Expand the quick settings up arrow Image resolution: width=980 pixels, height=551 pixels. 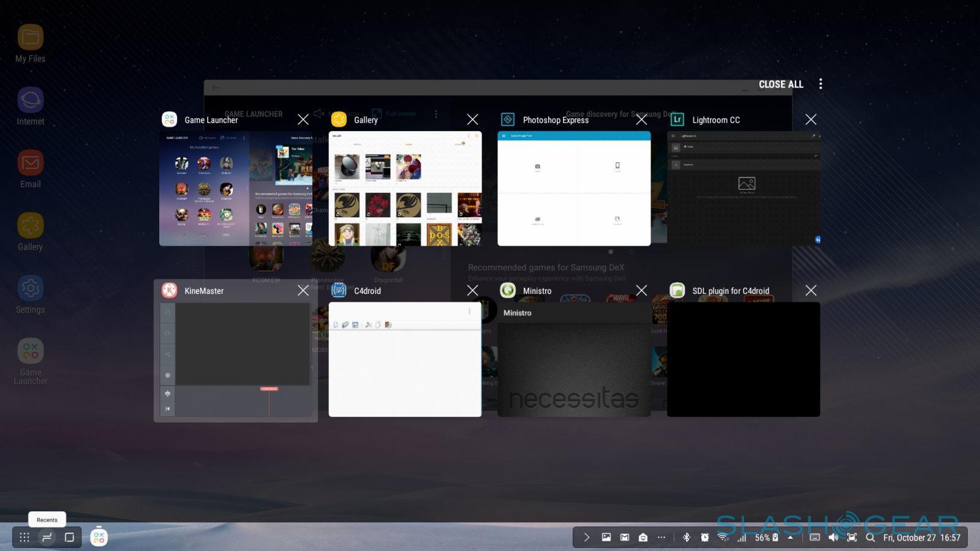point(791,537)
